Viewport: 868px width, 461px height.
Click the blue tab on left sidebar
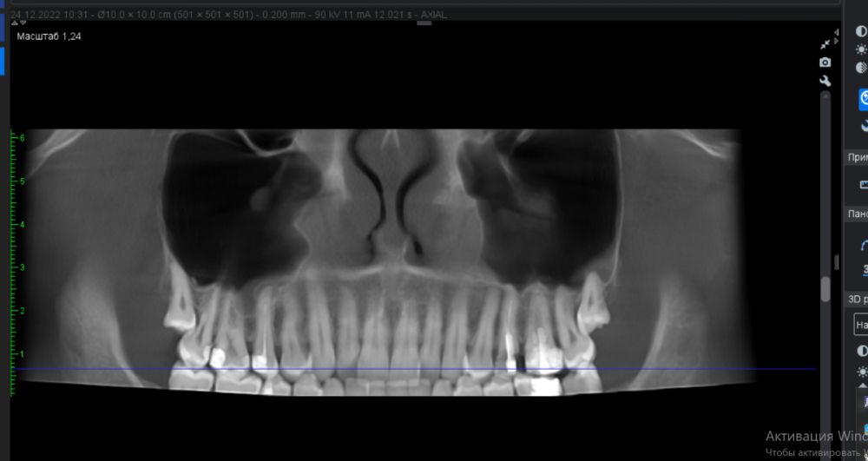coord(2,61)
